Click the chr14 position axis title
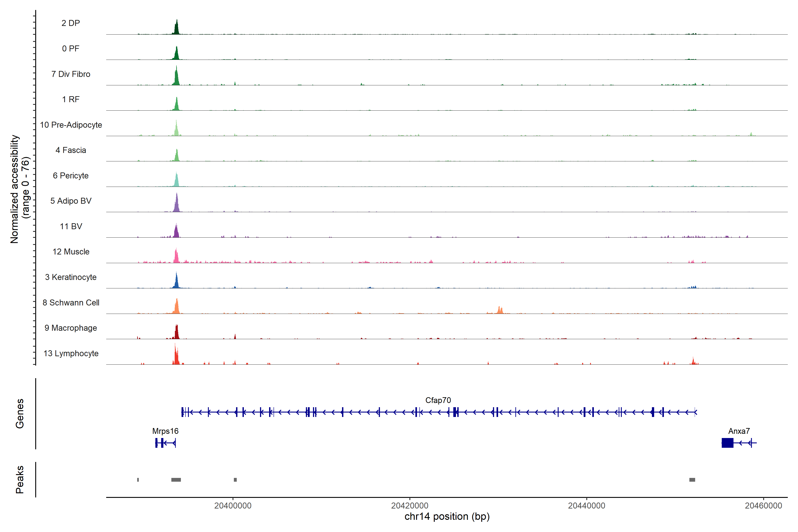This screenshot has width=798, height=532. (447, 517)
